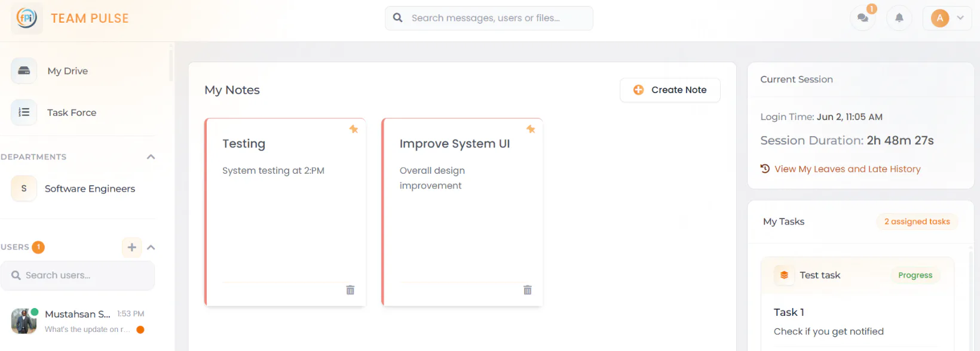Click the TEAM PULSE brand name
Image resolution: width=980 pixels, height=351 pixels.
coord(90,19)
